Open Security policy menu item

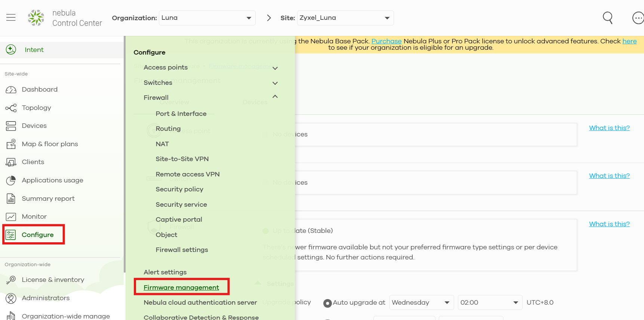[x=179, y=189]
